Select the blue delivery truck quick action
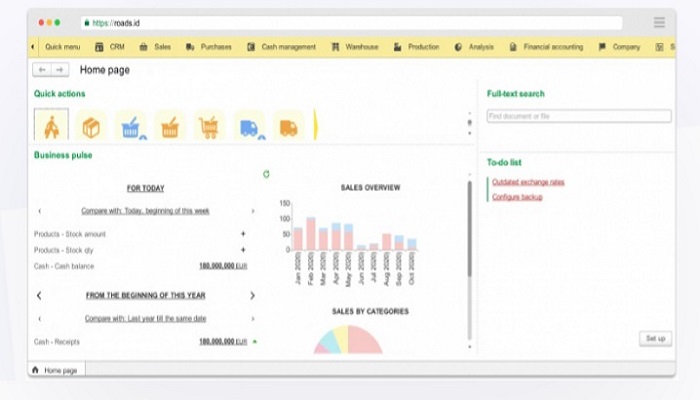 coord(249,127)
